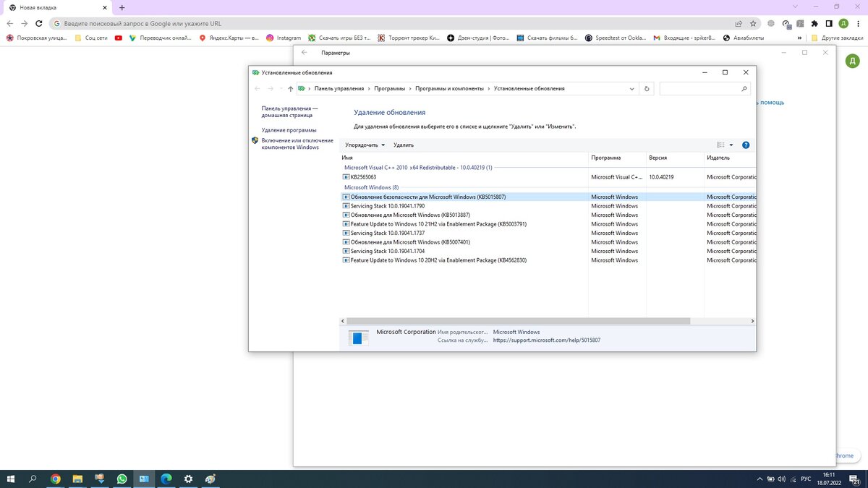Click the search magnifier in Installed Updates
This screenshot has height=488, width=868.
click(x=744, y=89)
